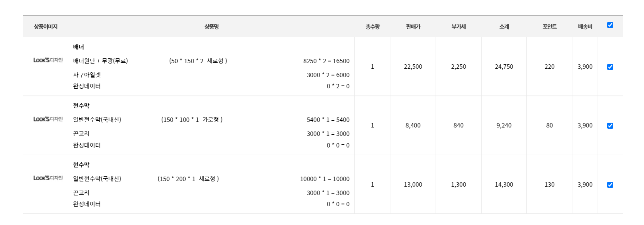Uncheck the 150*200 세로형 현수막 row checkbox
Image resolution: width=644 pixels, height=225 pixels.
[x=610, y=185]
